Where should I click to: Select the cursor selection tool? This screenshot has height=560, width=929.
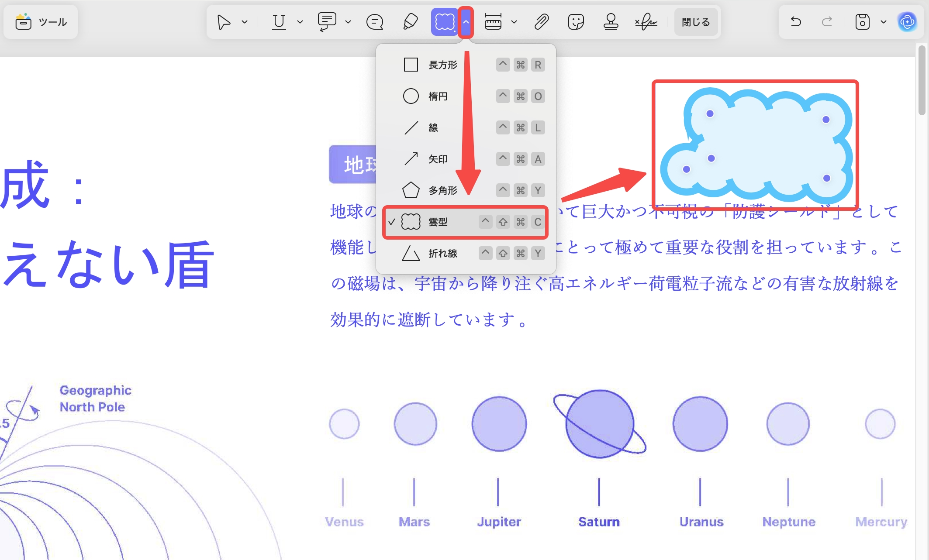224,21
